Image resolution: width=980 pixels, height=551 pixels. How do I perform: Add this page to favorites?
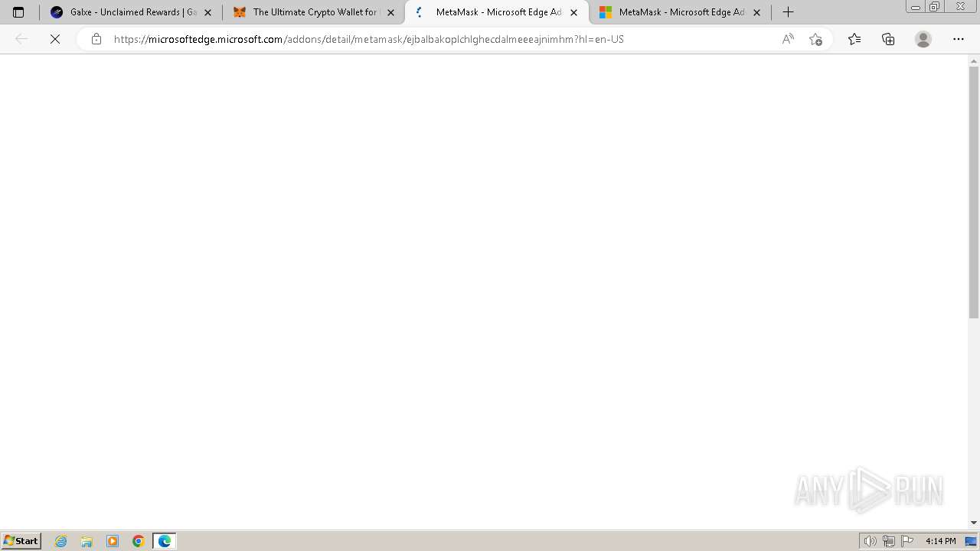[815, 39]
